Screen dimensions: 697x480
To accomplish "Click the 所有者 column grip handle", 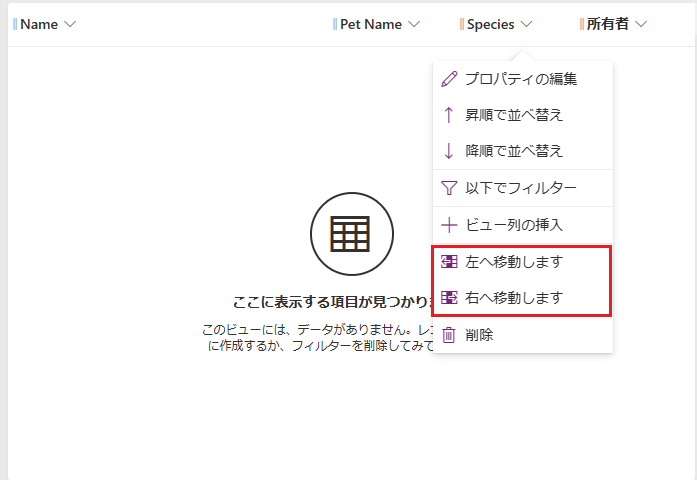I will [582, 24].
